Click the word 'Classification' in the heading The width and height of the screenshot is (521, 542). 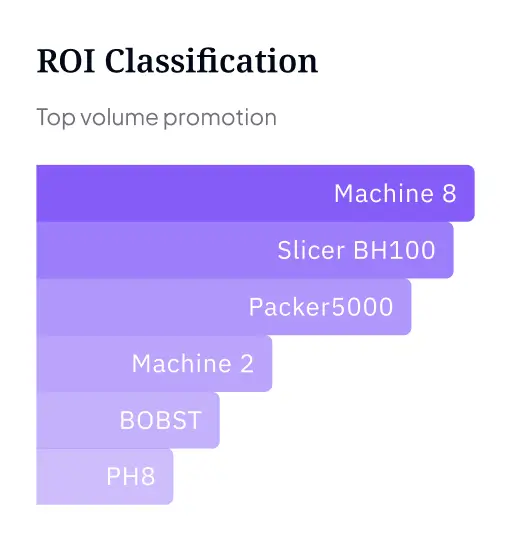[211, 61]
